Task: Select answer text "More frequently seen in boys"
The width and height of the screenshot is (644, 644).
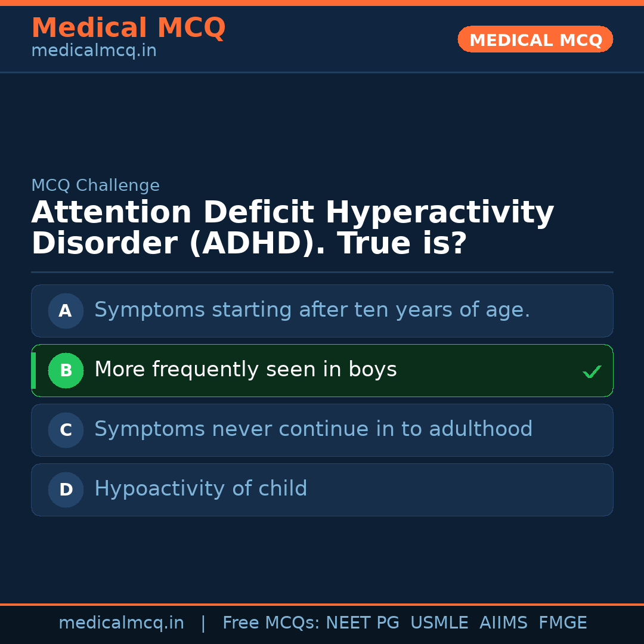Action: point(245,370)
